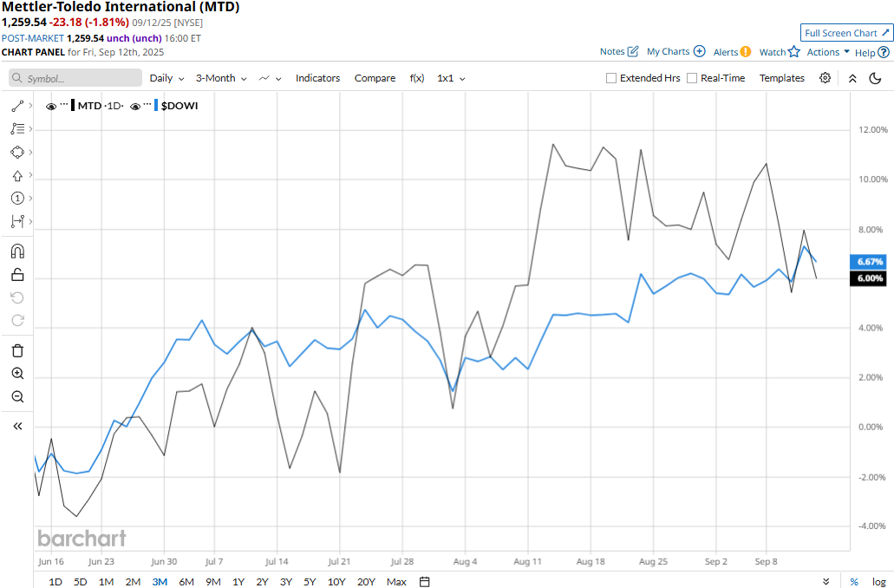Click the zoom out magnifier icon

click(x=17, y=396)
